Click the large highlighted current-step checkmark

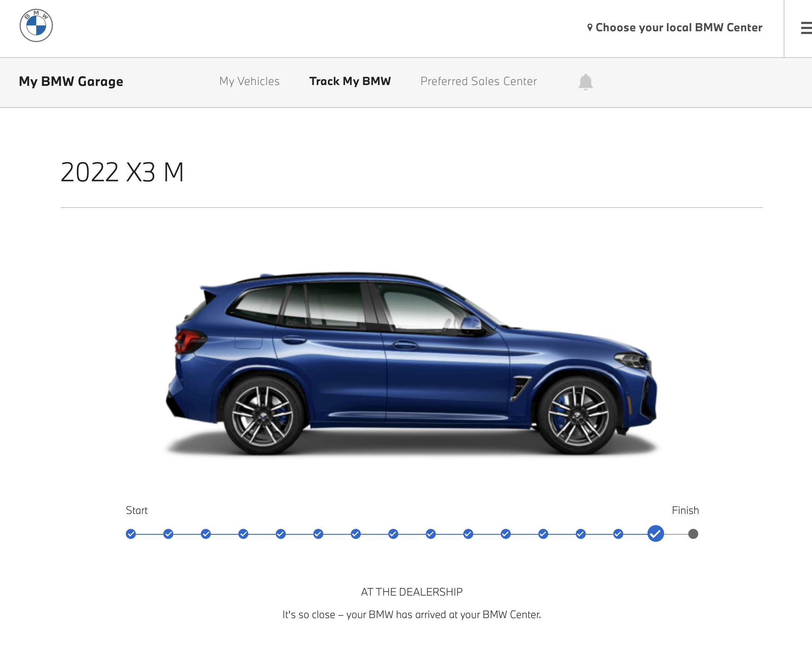click(656, 533)
